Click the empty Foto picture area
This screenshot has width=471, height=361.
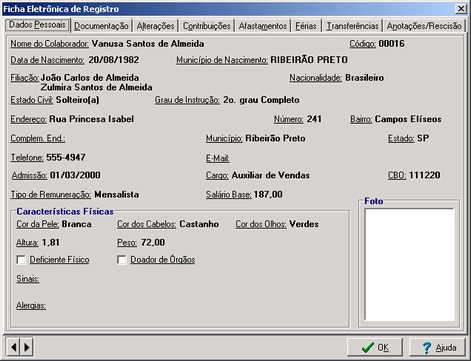(x=409, y=264)
